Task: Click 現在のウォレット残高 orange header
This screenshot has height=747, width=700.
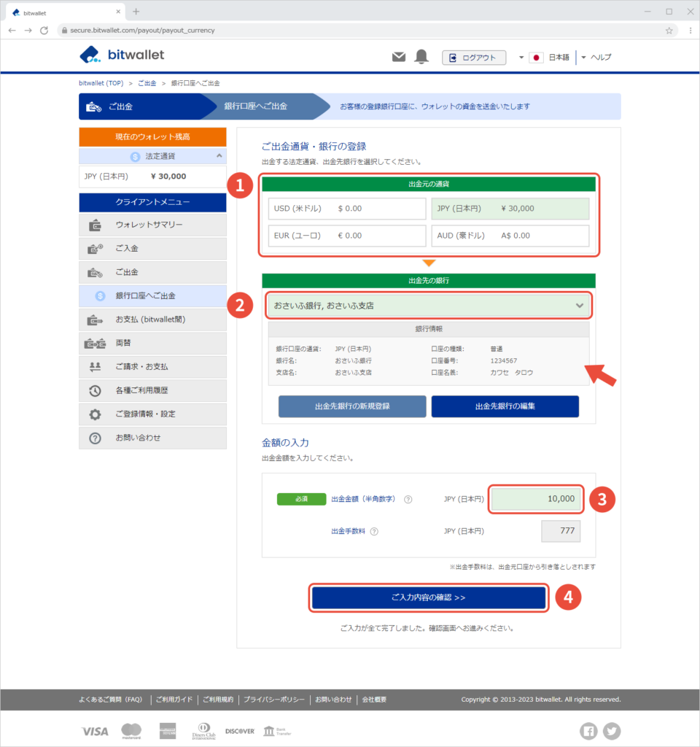Action: [152, 137]
